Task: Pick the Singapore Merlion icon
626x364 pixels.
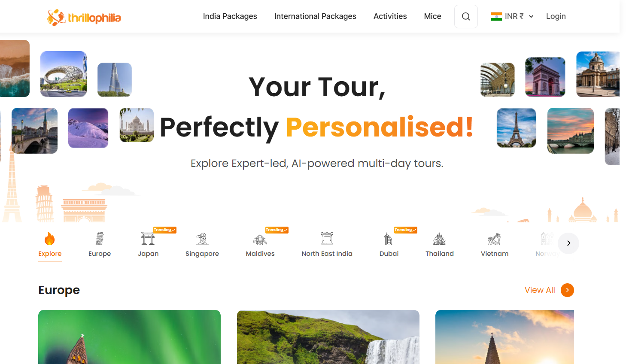Action: point(202,238)
